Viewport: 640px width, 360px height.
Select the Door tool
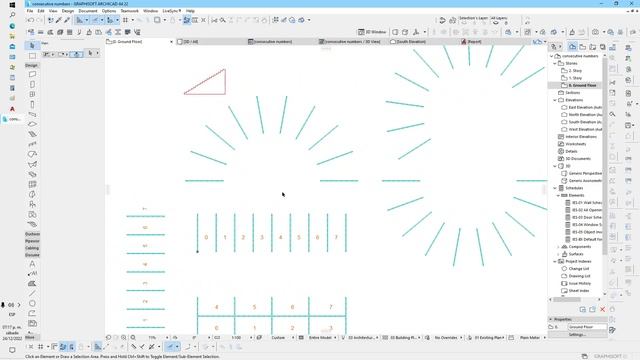pyautogui.click(x=32, y=84)
